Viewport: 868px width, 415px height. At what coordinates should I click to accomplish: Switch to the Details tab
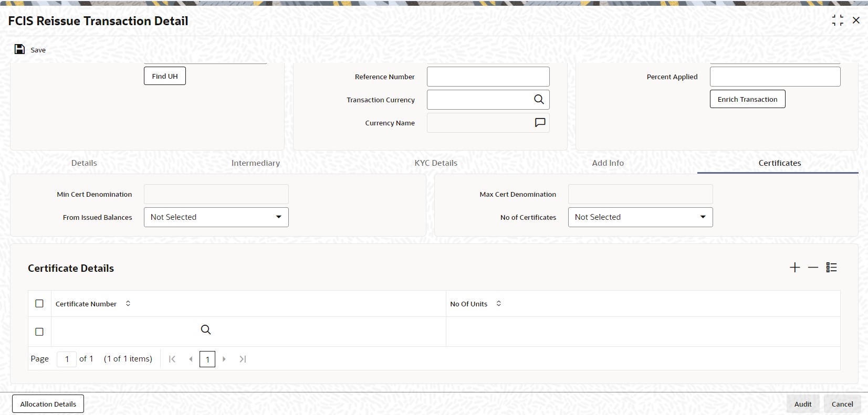84,163
